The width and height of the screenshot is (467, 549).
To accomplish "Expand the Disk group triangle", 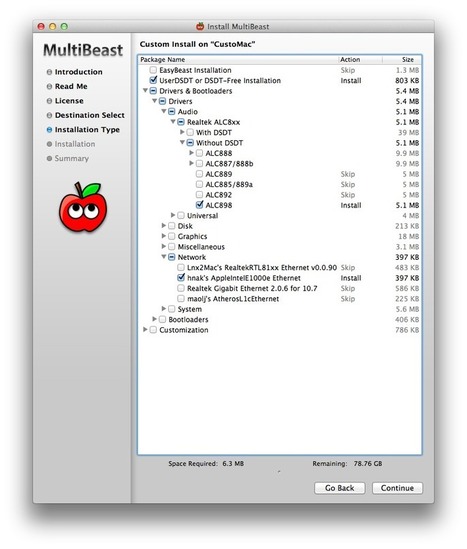I will [163, 225].
